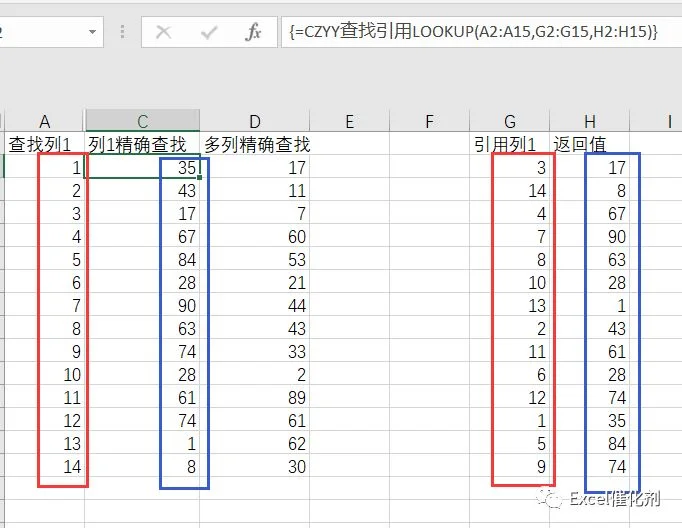Click the formula bar resize dots handle
Image resolution: width=682 pixels, height=528 pixels.
pos(123,32)
